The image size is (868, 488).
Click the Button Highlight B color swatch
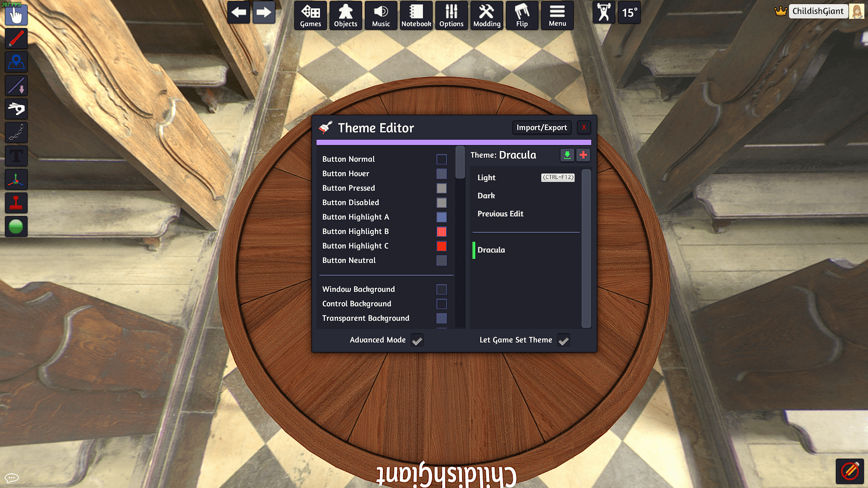pyautogui.click(x=442, y=231)
